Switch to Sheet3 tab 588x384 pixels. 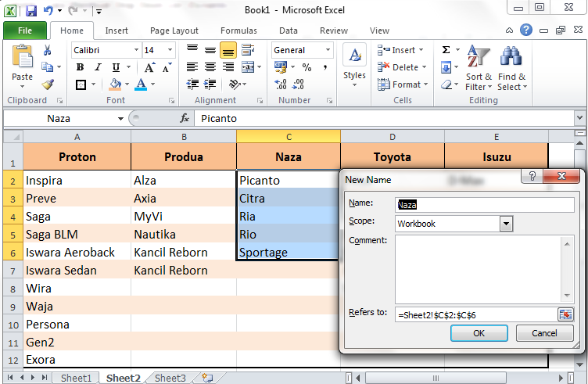point(170,378)
